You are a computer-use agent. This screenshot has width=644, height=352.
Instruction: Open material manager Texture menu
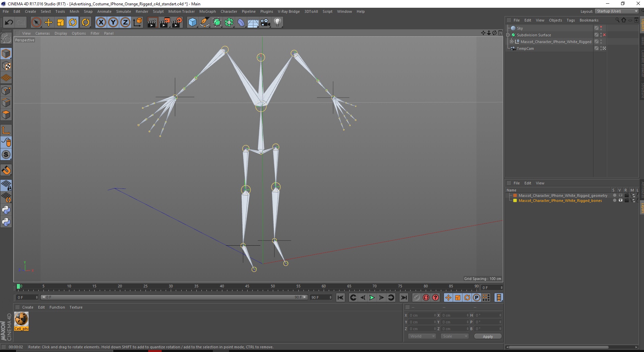pyautogui.click(x=76, y=307)
